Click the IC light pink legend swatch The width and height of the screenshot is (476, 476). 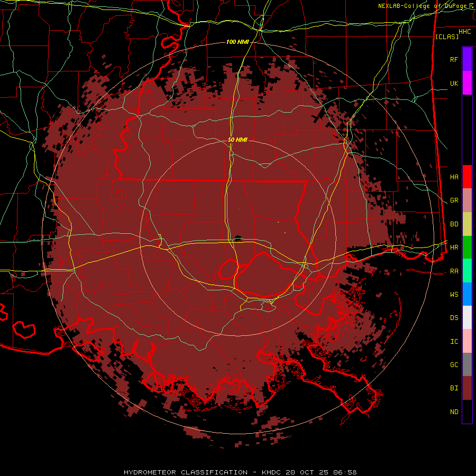[x=467, y=341]
